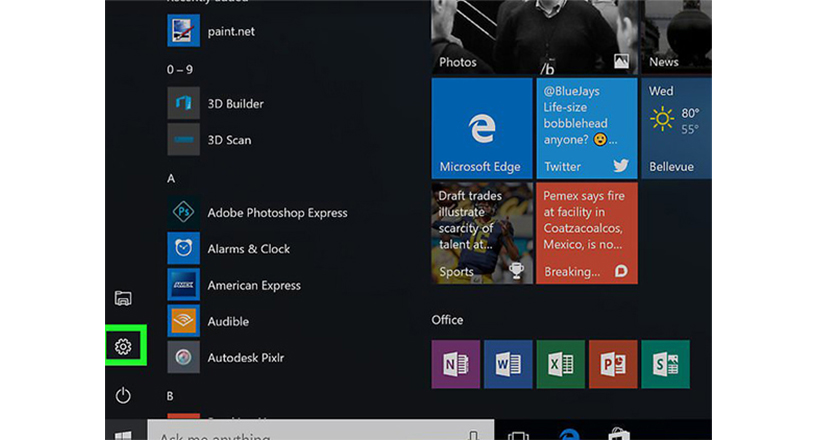The width and height of the screenshot is (818, 440).
Task: Launch the OneNote tile
Action: pos(455,364)
